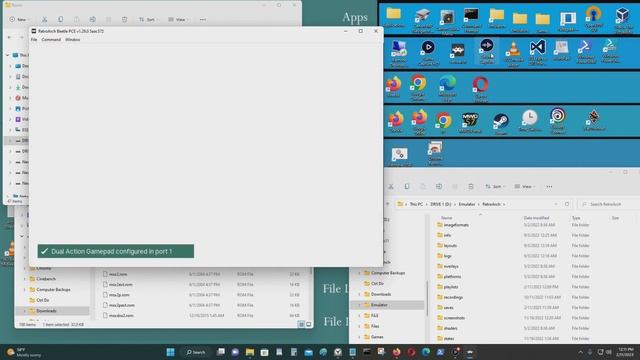Launch VLC media player desktop icon

tap(513, 54)
